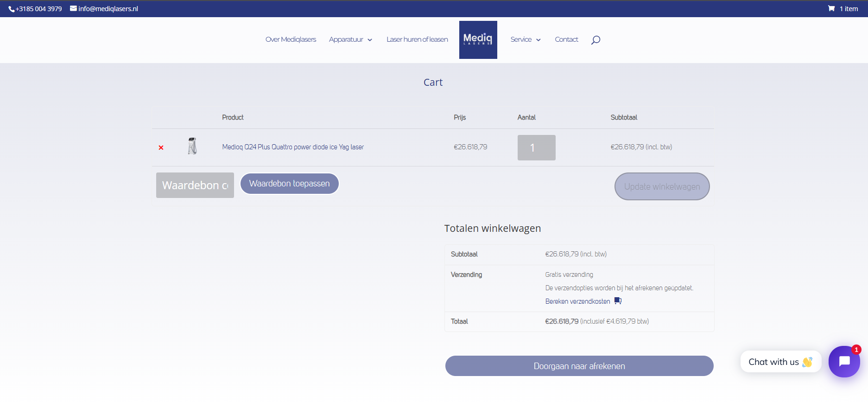Click the Prijs cell €26.618,79 in the product row
This screenshot has height=402, width=868.
(470, 147)
